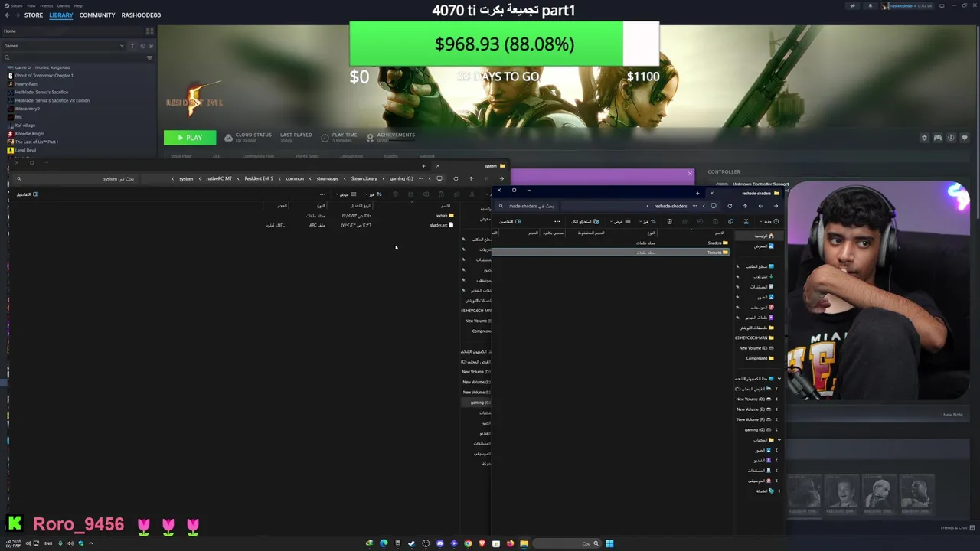
Task: Select Heavy Rain in the Steam library
Action: pos(25,84)
